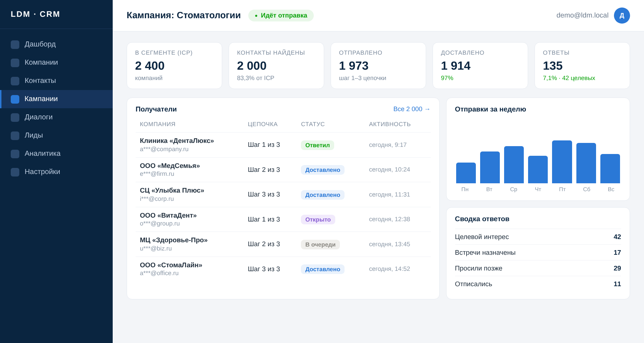
Task: Click the LDM · CRM logo
Action: click(35, 14)
